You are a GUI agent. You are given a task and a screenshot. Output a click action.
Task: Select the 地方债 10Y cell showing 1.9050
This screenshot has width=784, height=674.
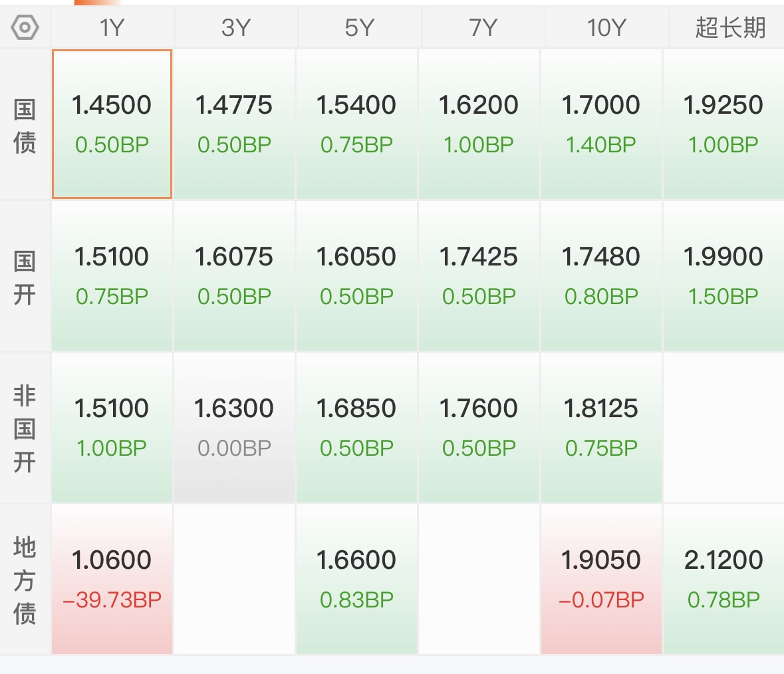601,579
